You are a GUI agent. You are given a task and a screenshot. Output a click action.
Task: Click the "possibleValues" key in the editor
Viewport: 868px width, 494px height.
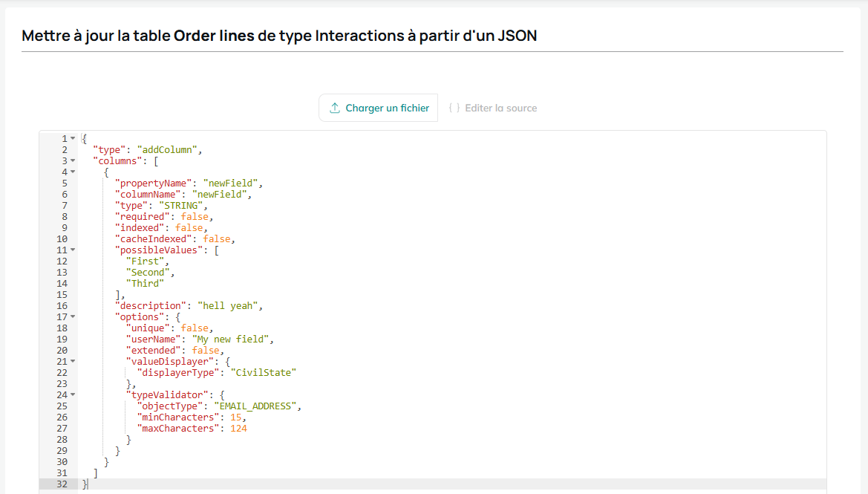point(159,250)
